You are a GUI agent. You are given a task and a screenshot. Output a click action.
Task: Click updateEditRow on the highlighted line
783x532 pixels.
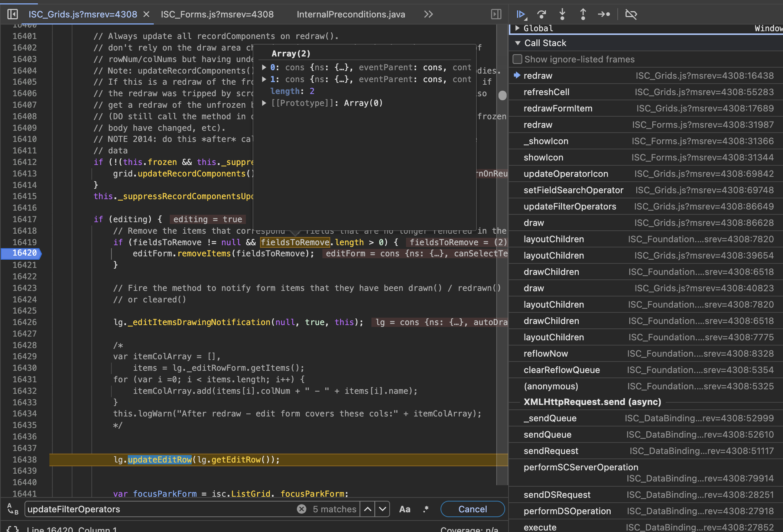coord(160,460)
